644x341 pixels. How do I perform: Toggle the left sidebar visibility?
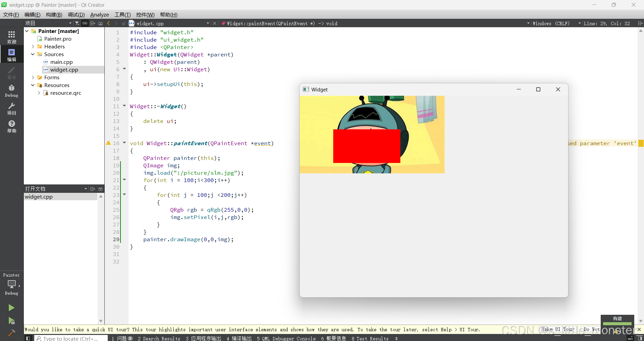tap(28, 338)
